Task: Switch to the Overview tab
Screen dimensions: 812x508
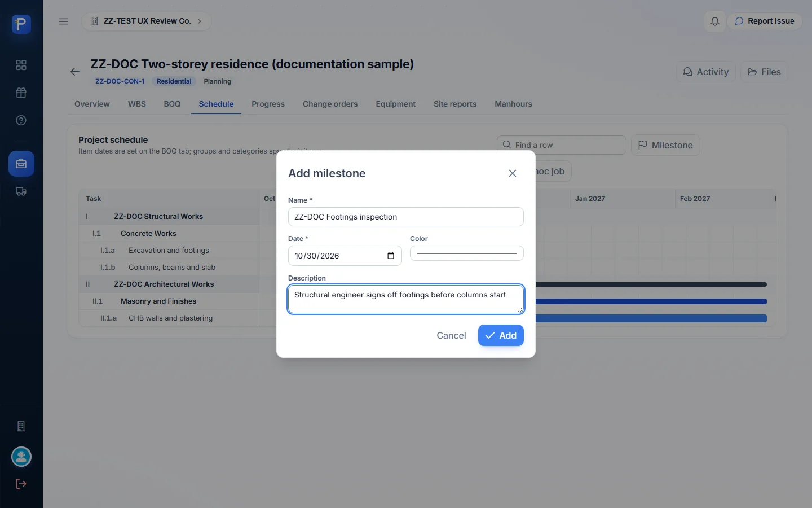Action: tap(92, 104)
